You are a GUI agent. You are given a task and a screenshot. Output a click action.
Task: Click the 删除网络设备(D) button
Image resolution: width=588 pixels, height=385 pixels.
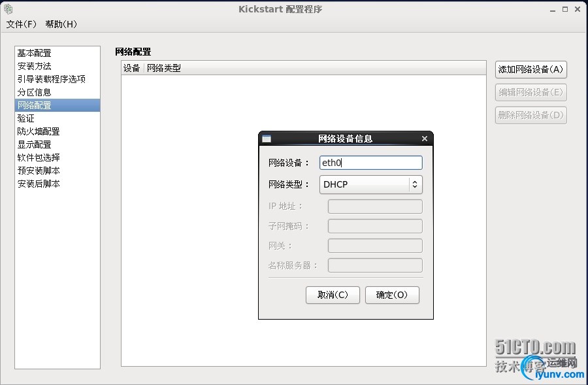531,115
